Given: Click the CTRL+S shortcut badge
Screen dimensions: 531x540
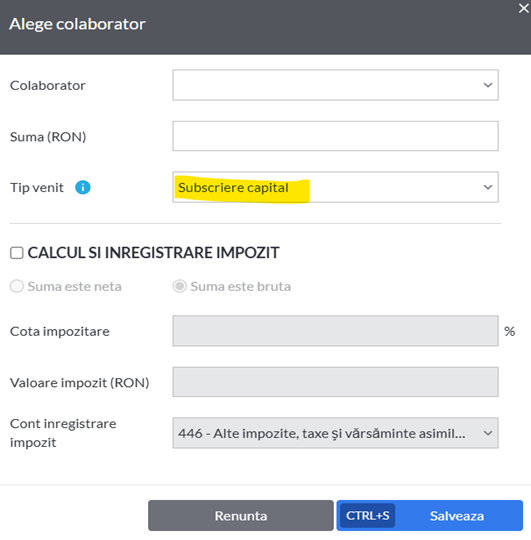Looking at the screenshot, I should pos(367,516).
